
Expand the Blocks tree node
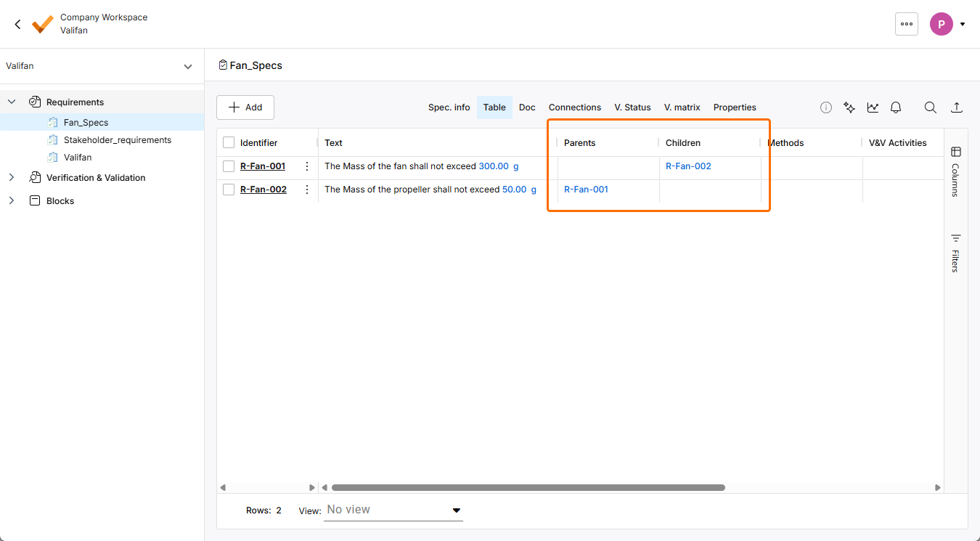12,201
